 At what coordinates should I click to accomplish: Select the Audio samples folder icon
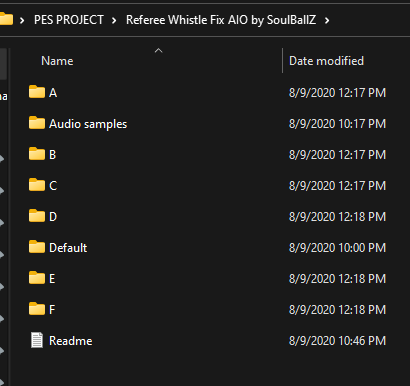point(37,123)
